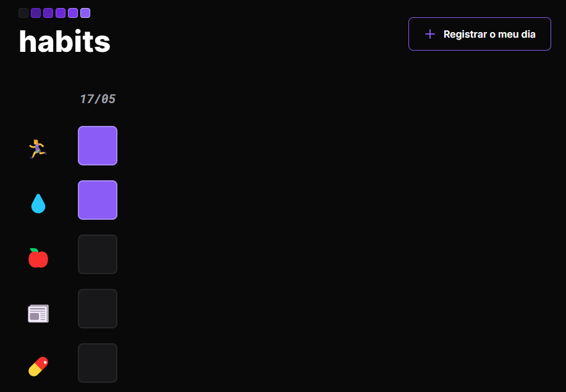Image resolution: width=566 pixels, height=392 pixels.
Task: Click the Registrar o meu dia button
Action: (x=479, y=34)
